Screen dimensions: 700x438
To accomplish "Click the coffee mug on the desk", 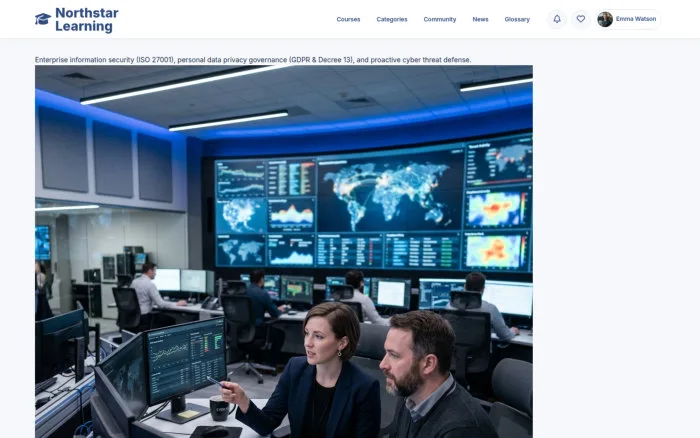I will 220,408.
